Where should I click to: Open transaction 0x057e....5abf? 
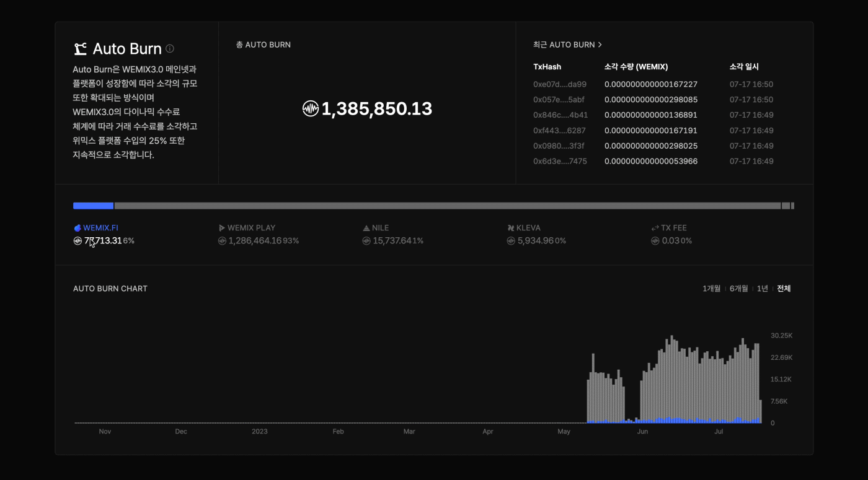(560, 100)
